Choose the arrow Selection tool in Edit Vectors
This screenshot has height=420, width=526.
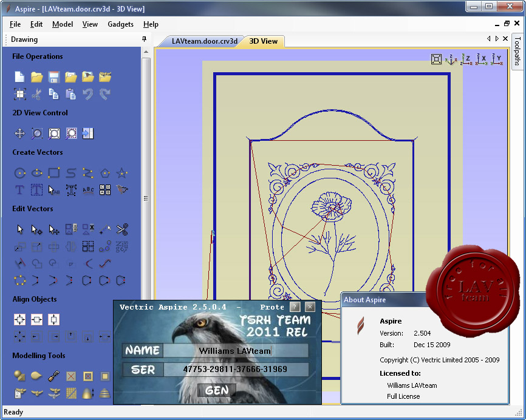(20, 229)
